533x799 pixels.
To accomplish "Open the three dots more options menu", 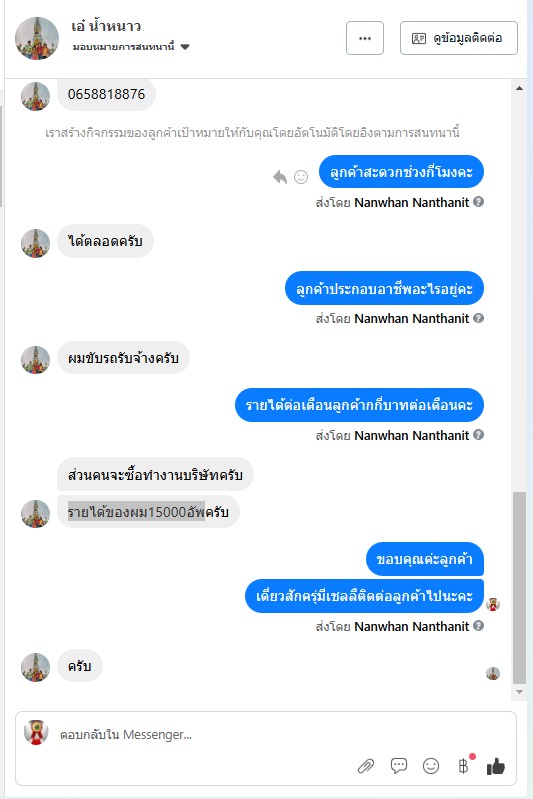I will pos(365,38).
